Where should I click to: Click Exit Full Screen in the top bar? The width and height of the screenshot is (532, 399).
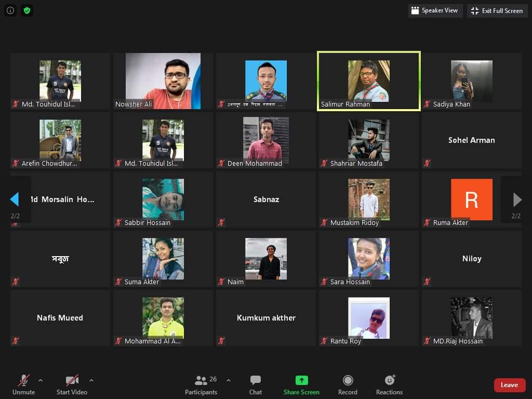click(497, 10)
